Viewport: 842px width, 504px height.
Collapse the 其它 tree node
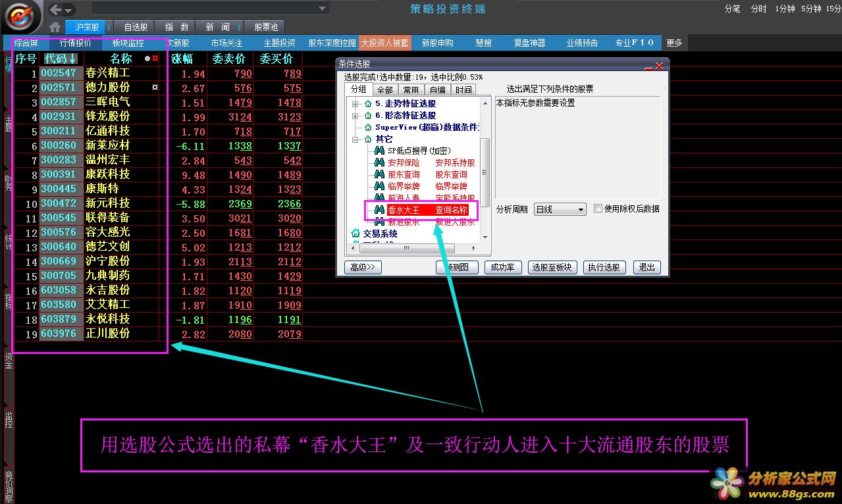[355, 139]
